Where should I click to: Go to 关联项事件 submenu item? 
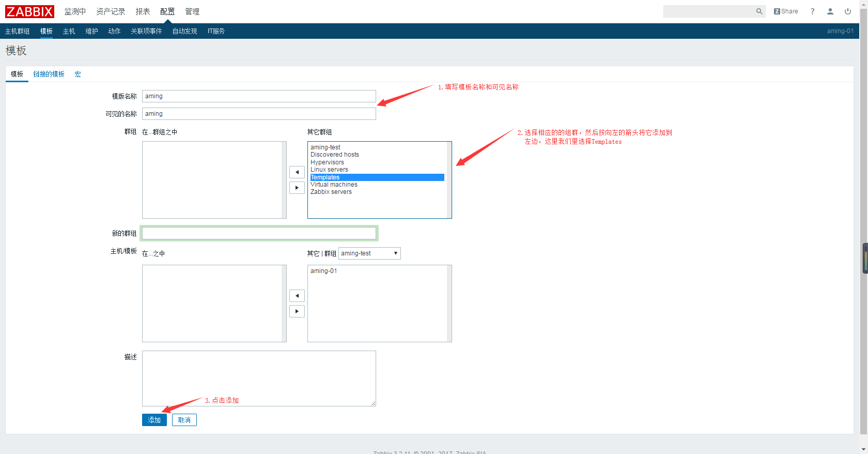[147, 31]
